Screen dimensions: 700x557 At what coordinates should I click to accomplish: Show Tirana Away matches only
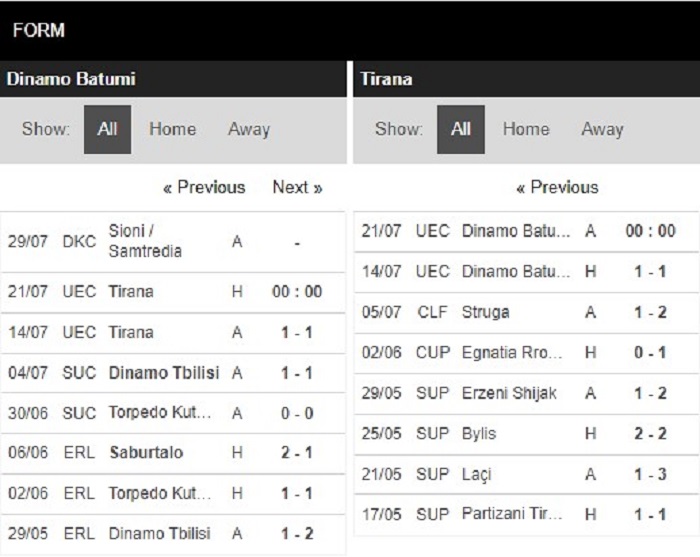[602, 129]
